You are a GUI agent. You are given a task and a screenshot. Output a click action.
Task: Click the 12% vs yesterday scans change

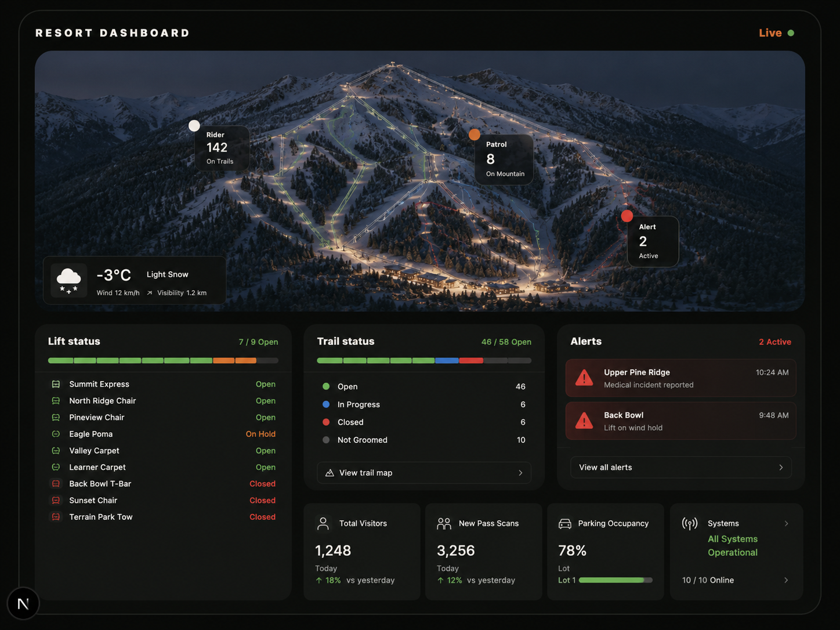point(476,580)
